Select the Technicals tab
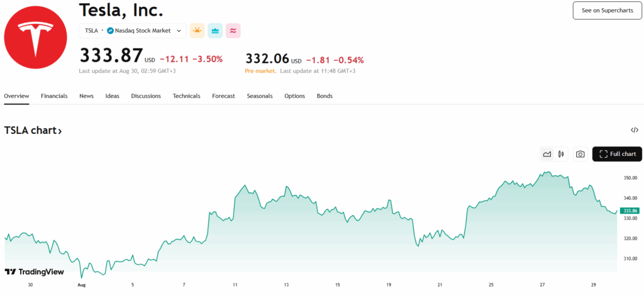Viewport: 644px width, 295px height. [186, 96]
